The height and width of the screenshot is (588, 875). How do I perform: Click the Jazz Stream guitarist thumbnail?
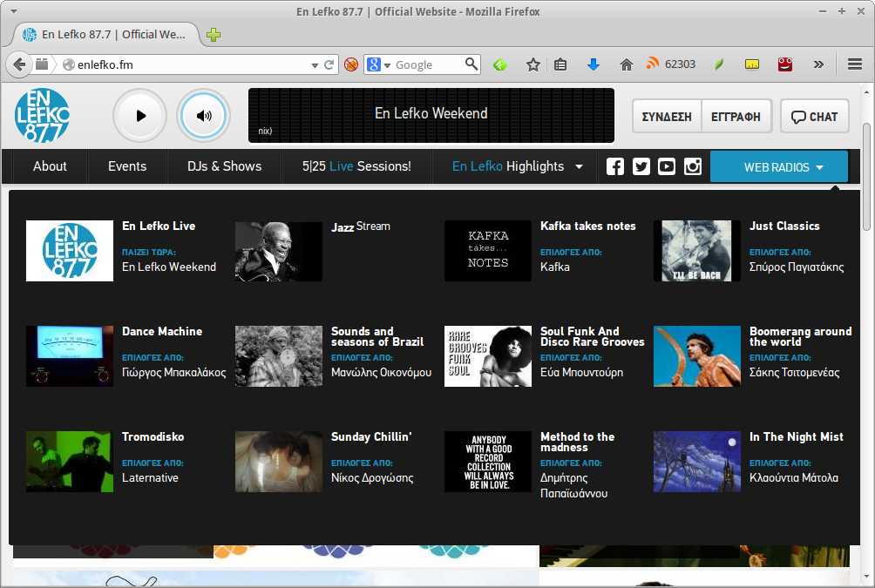click(x=279, y=251)
